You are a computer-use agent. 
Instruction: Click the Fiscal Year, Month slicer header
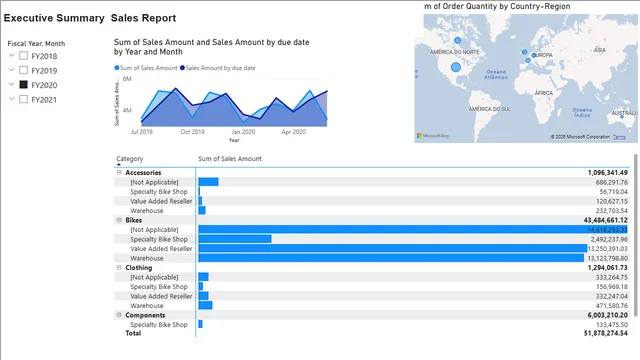[36, 44]
